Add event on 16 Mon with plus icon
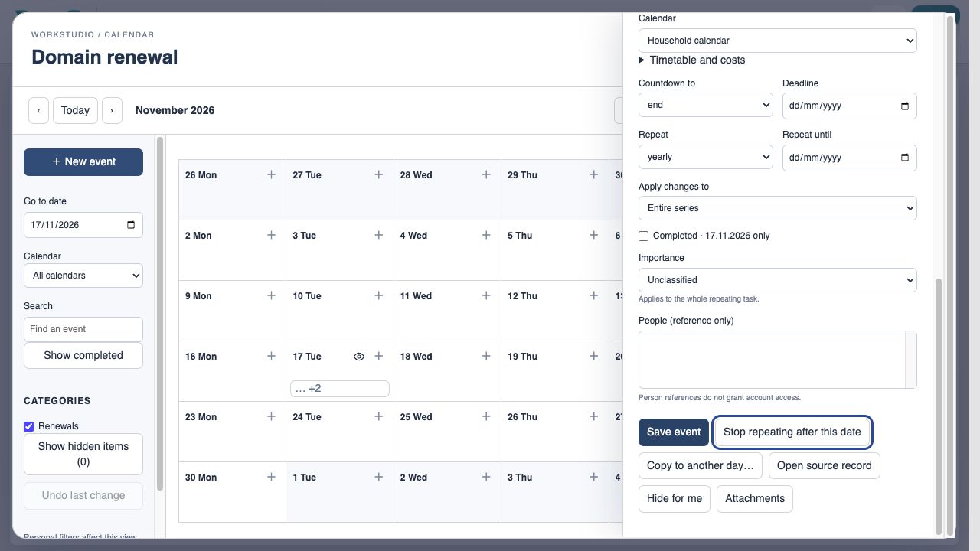 pyautogui.click(x=271, y=357)
